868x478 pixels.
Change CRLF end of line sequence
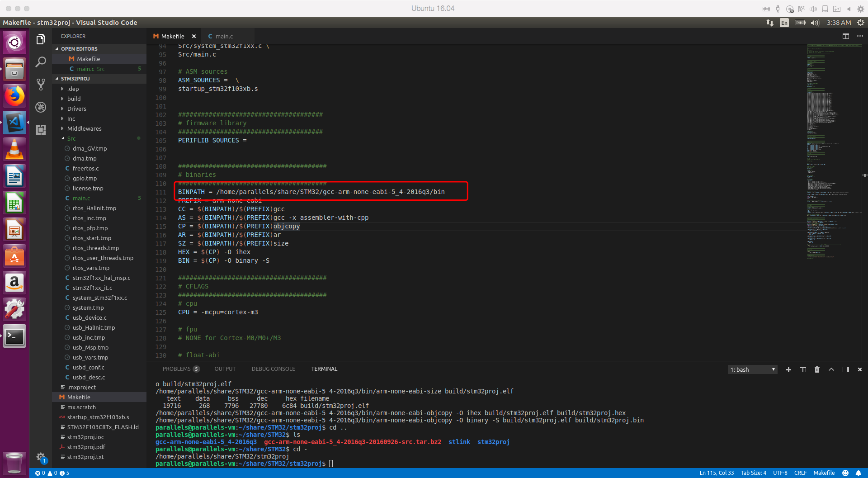pos(800,473)
